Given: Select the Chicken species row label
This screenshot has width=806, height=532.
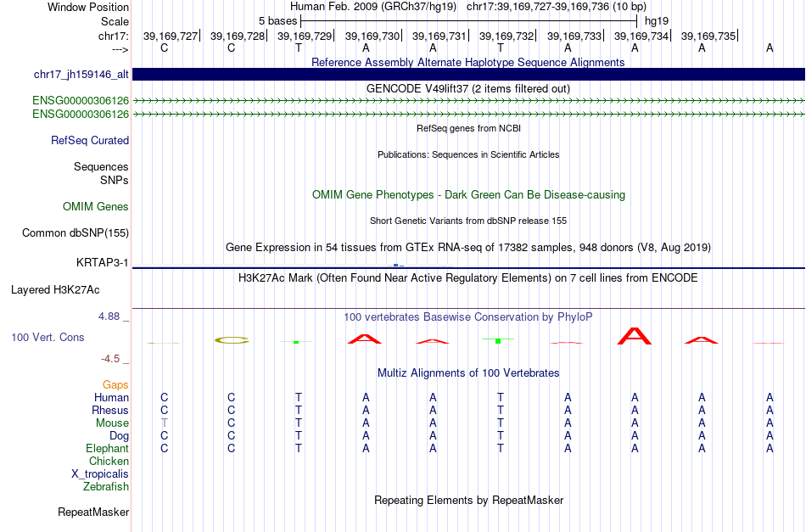Looking at the screenshot, I should click(x=109, y=461).
